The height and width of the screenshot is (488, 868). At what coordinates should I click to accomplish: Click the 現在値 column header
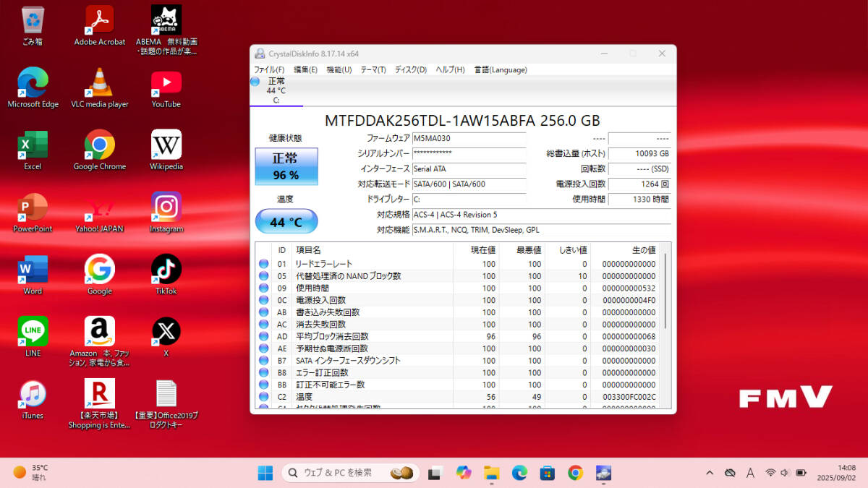(x=475, y=249)
